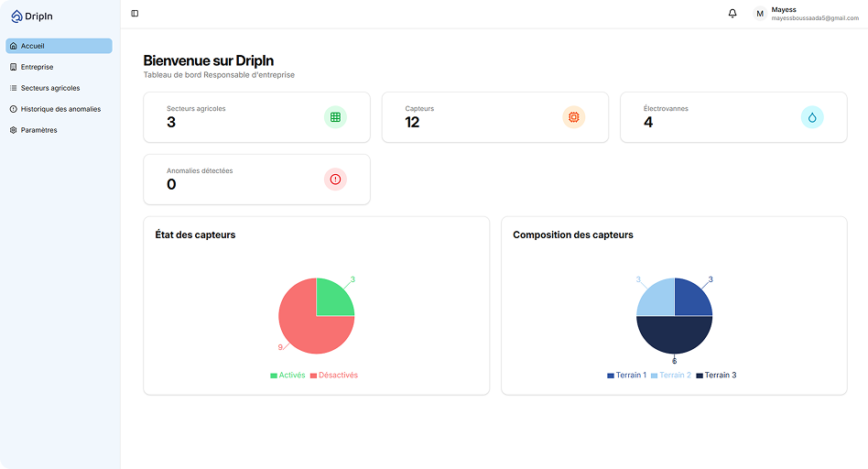
Task: Click the Mayess user name
Action: 784,9
